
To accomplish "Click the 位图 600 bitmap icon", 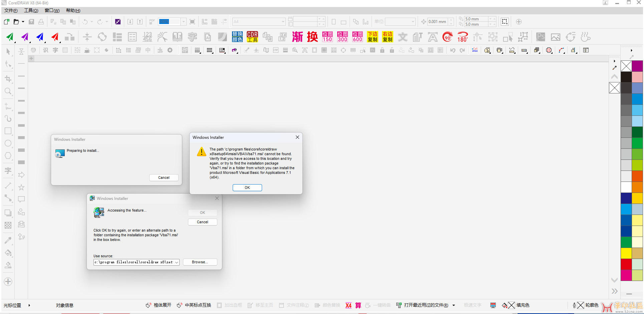I will pyautogui.click(x=358, y=37).
